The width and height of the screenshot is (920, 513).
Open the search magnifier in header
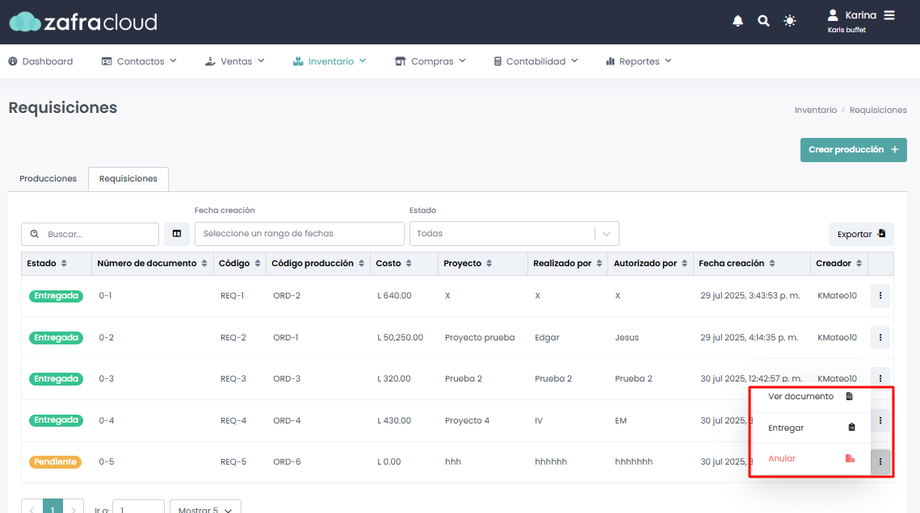point(764,21)
